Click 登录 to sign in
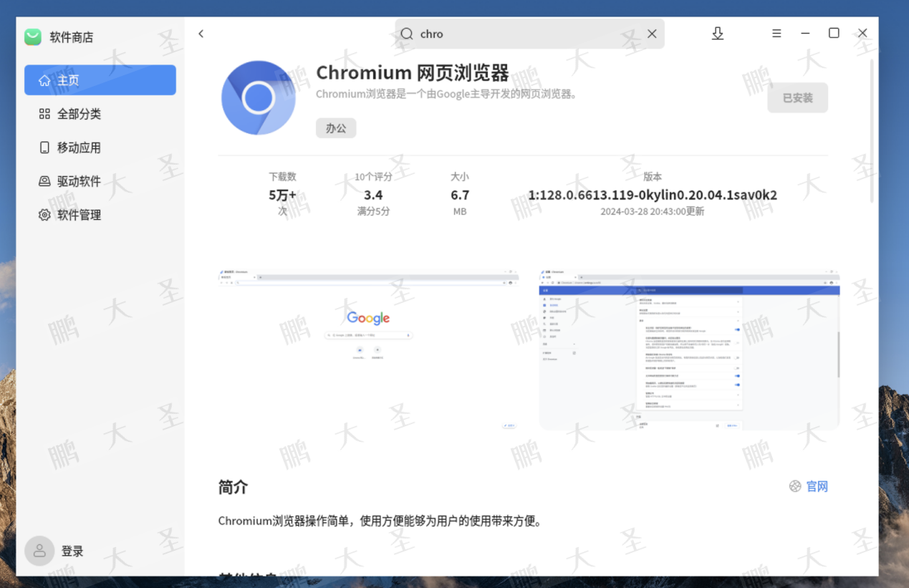 [72, 551]
